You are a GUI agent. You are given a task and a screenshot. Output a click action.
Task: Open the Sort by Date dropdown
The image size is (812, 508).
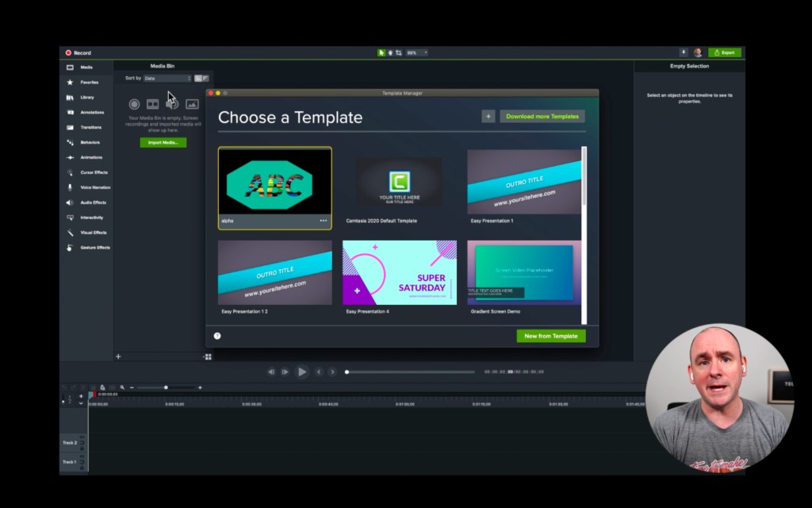click(x=167, y=78)
